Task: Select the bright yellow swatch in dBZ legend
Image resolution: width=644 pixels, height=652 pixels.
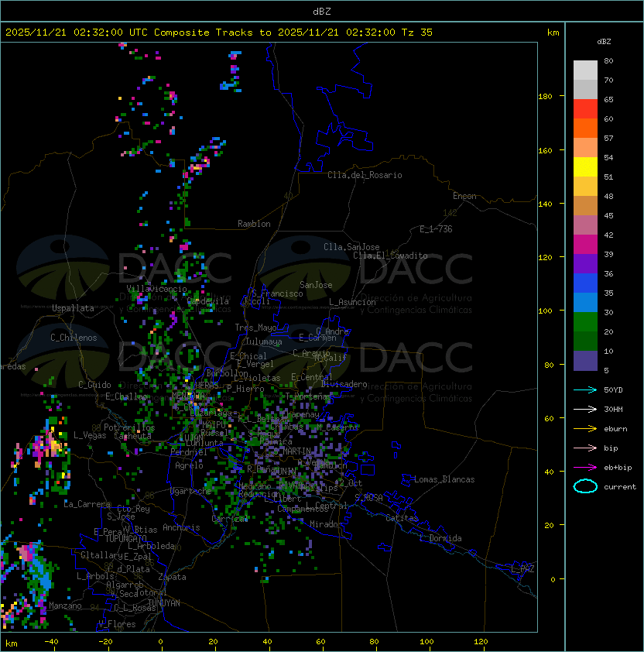Action: pos(585,167)
